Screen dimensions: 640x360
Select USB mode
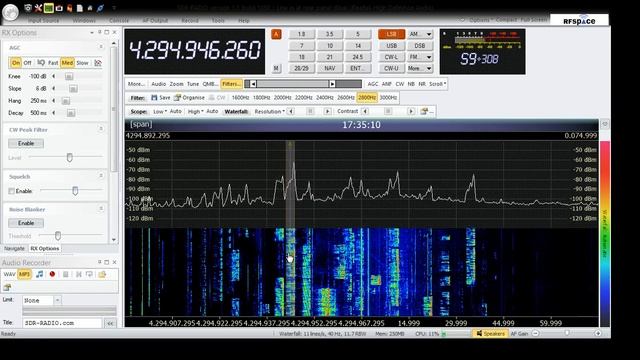click(x=391, y=46)
